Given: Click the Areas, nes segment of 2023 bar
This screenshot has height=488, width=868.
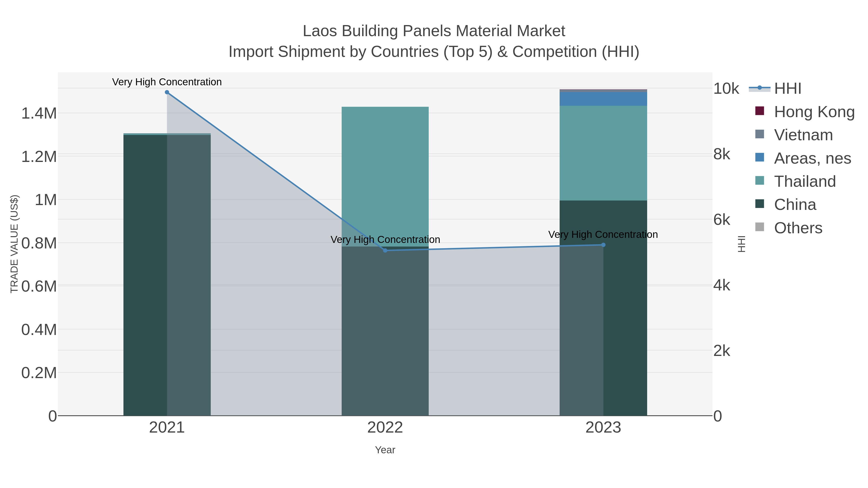Looking at the screenshot, I should click(603, 99).
